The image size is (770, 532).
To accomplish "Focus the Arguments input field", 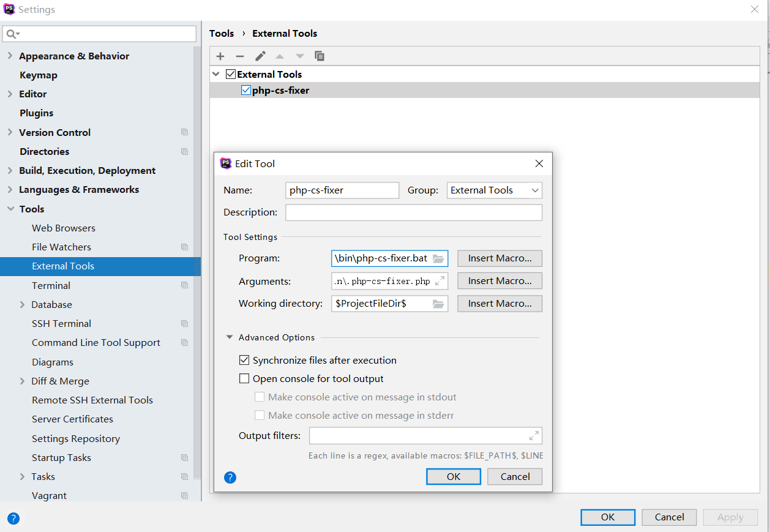I will (389, 281).
